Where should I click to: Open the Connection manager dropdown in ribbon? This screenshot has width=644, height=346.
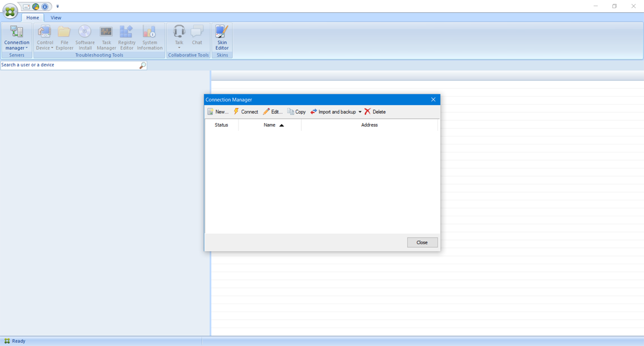(x=17, y=38)
